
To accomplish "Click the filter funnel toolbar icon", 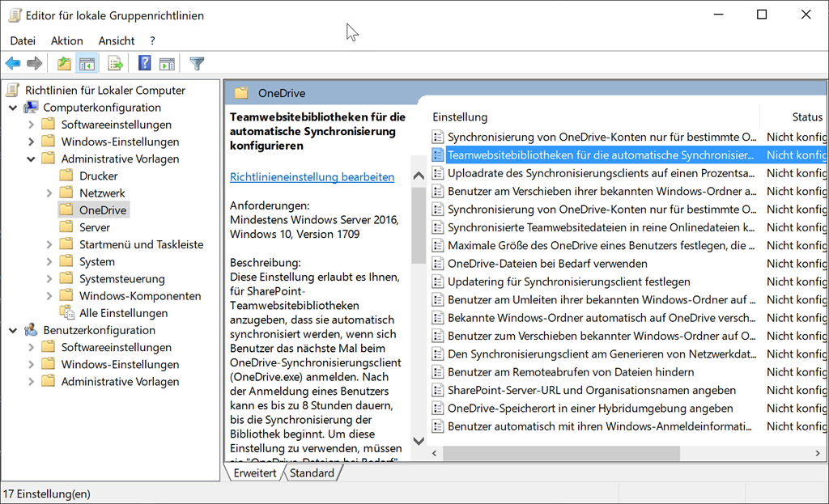I will [x=197, y=63].
